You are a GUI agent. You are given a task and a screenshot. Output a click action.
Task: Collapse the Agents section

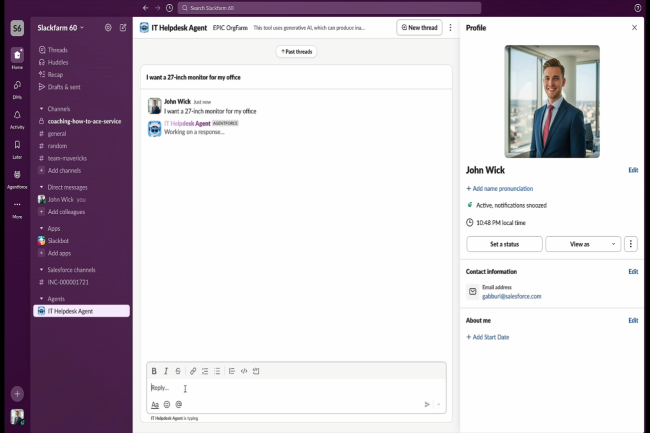click(41, 299)
